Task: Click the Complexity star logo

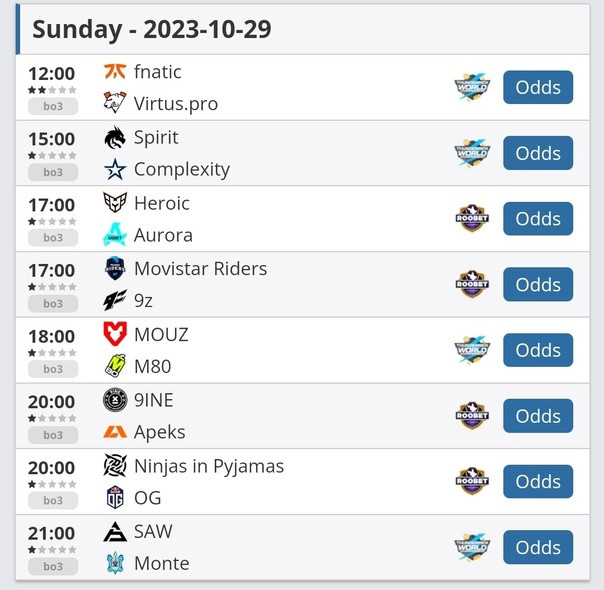Action: (115, 169)
